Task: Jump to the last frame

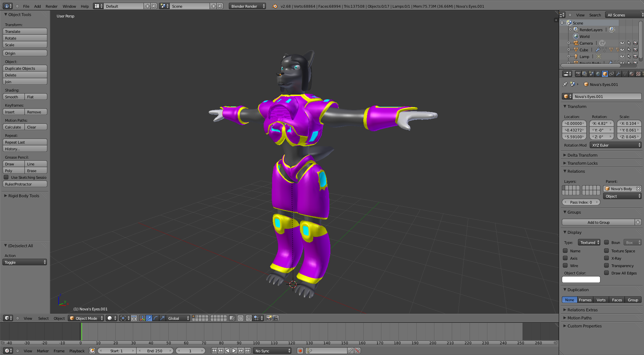Action: point(248,351)
